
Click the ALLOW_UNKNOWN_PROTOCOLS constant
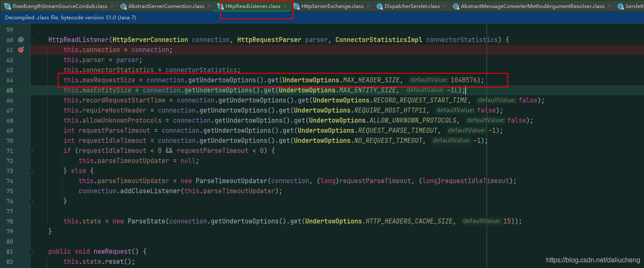click(x=413, y=120)
